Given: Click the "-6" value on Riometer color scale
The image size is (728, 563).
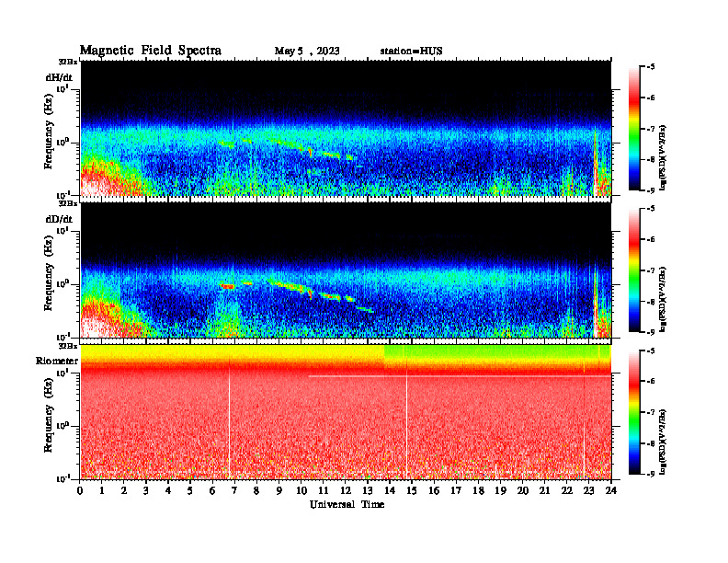Looking at the screenshot, I should 651,382.
